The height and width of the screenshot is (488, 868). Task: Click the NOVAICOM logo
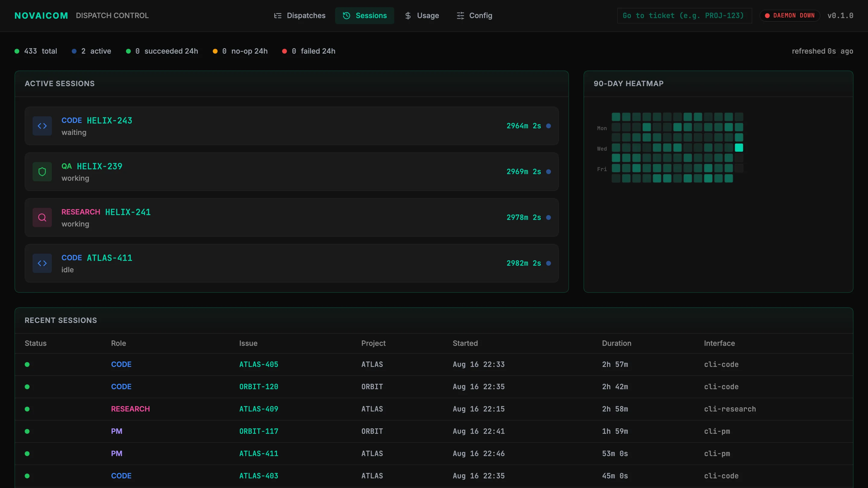[x=42, y=15]
